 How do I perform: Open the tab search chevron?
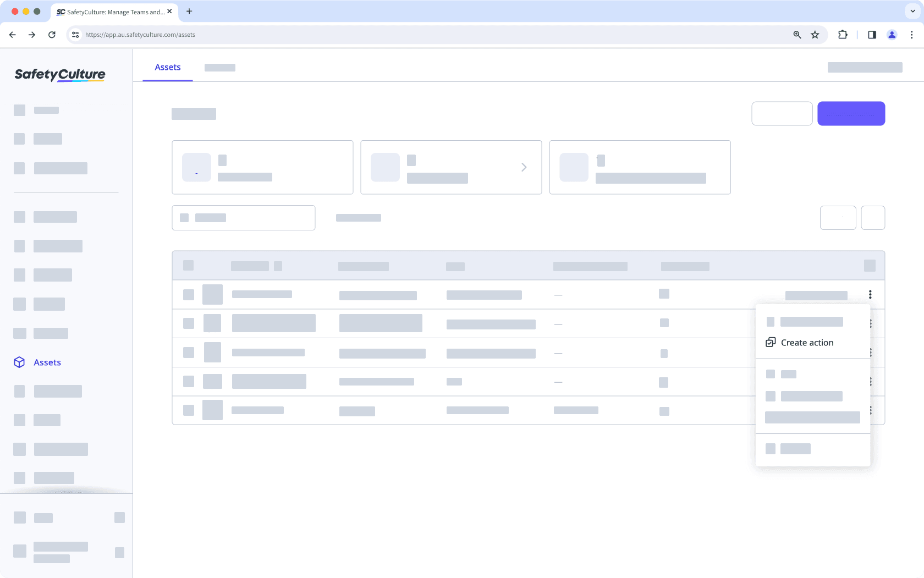coord(911,11)
